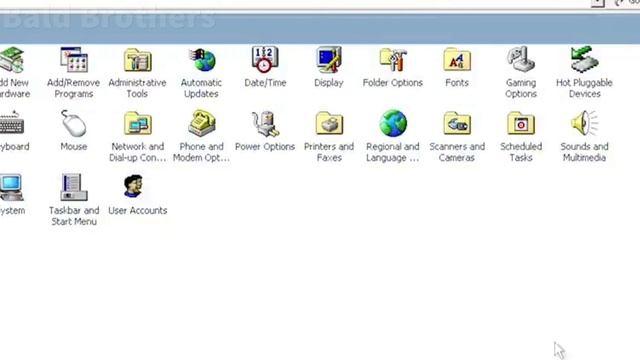Select Phone and Modem Options icon
This screenshot has width=640, height=360.
[202, 123]
